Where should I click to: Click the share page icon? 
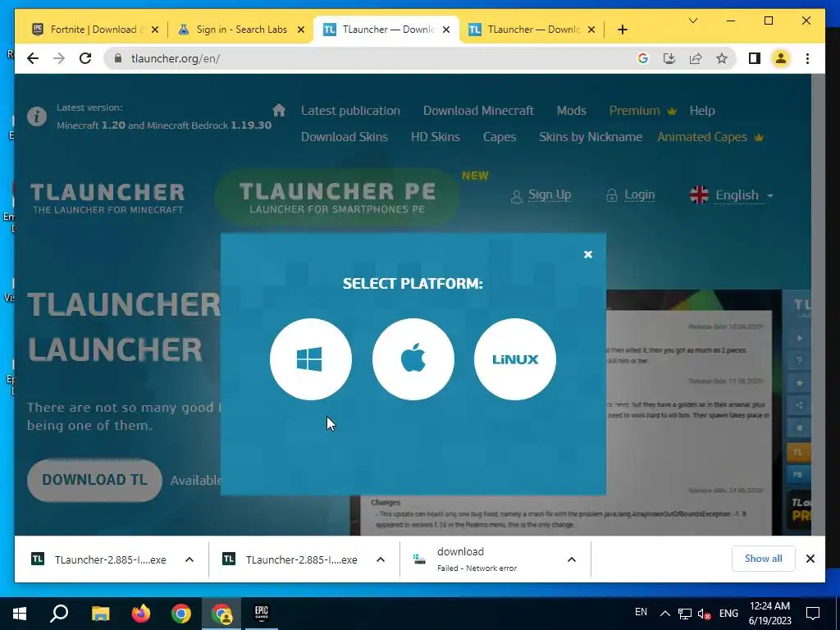coord(696,58)
